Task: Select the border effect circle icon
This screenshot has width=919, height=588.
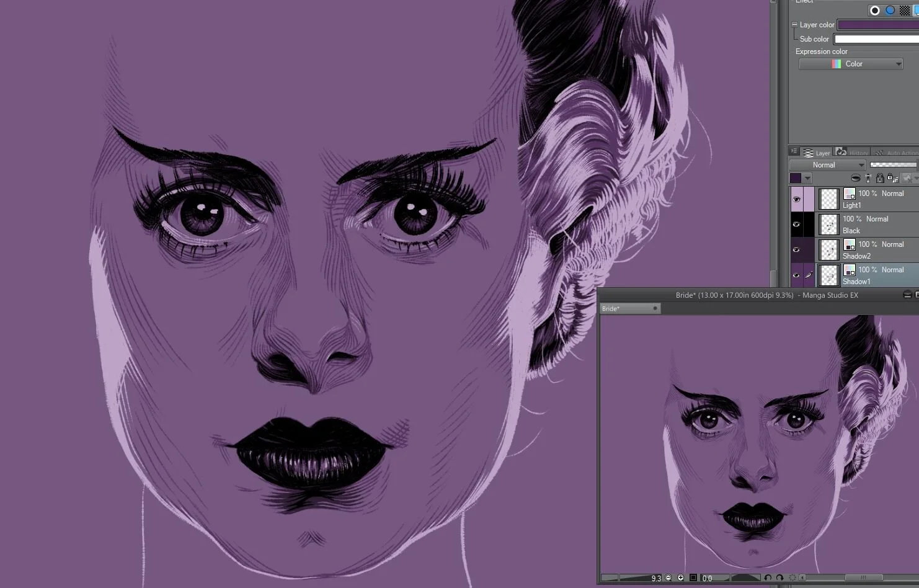Action: coord(875,11)
